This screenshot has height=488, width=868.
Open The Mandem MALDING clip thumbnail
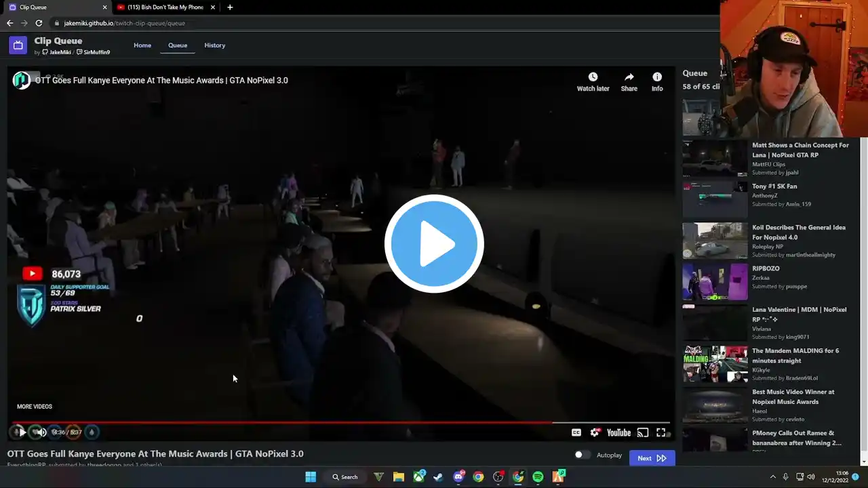(x=715, y=364)
